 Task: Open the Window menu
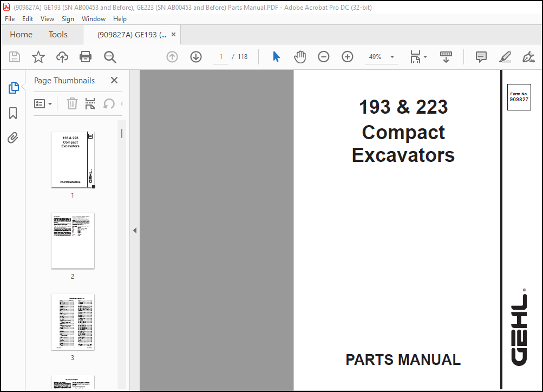(94, 19)
